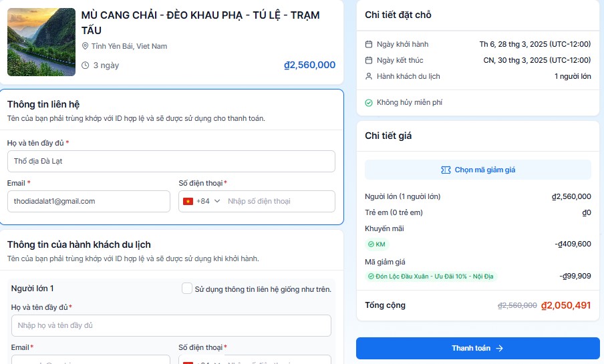This screenshot has height=364, width=604.
Task: Click the Đón Lộc Đầu Xuân discount code tag
Action: [431, 277]
